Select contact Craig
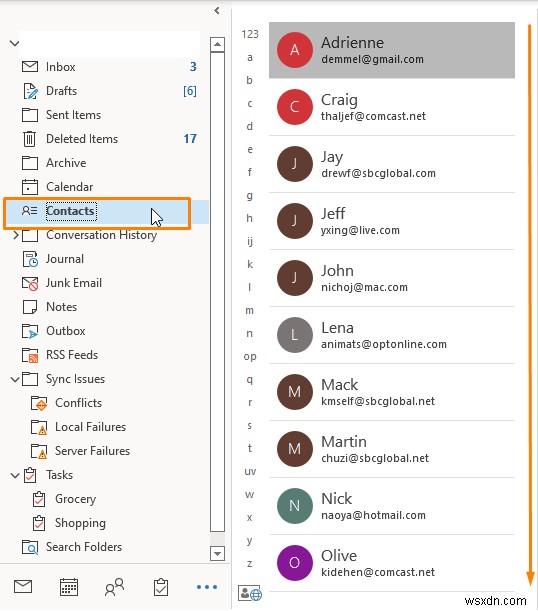538x611 pixels. click(x=392, y=107)
